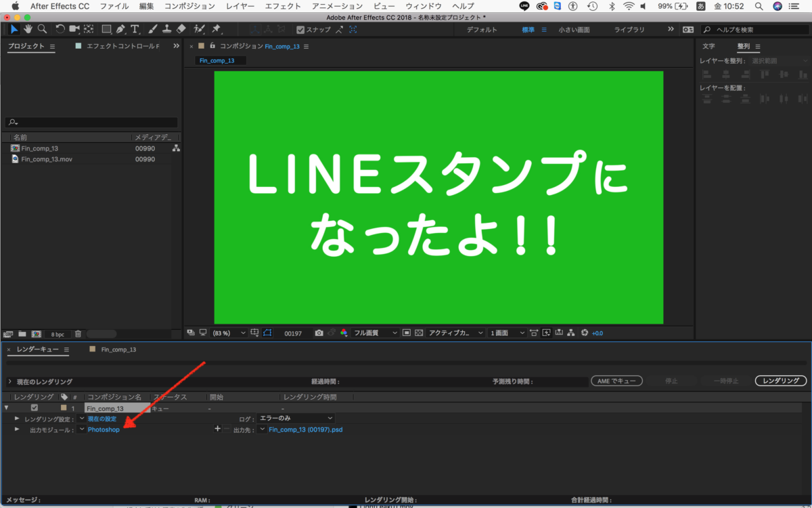Viewport: 812px width, 508px height.
Task: Click the pixel aspect ratio correction icon
Action: click(x=533, y=333)
